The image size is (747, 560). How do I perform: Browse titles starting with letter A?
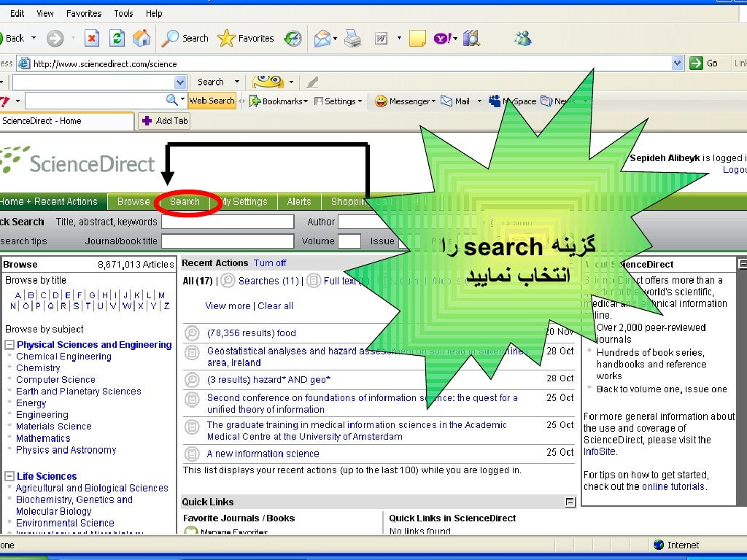18,295
